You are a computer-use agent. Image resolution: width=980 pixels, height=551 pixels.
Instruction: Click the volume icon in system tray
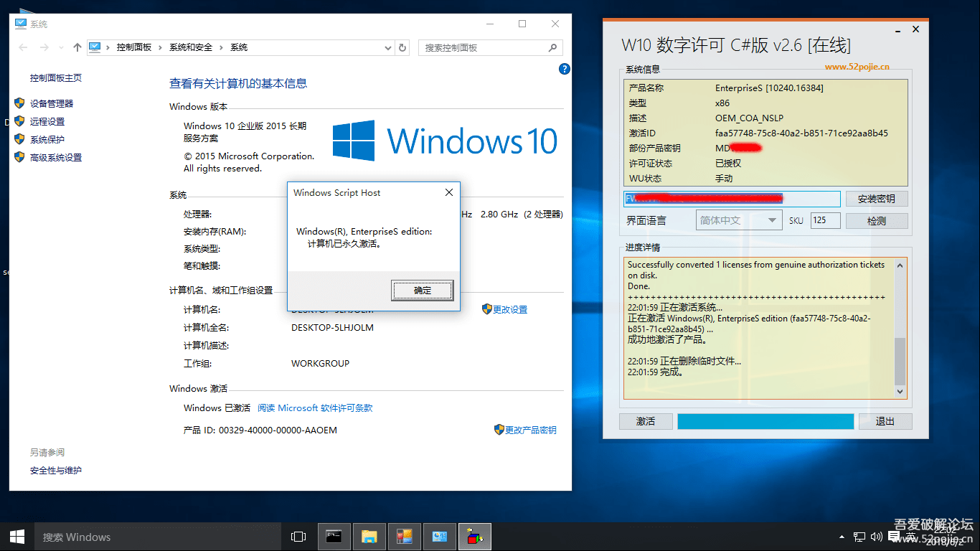(876, 537)
